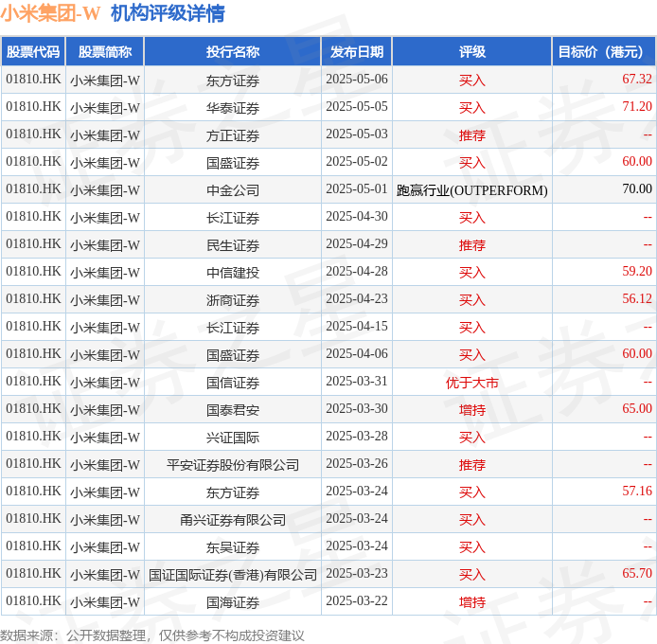Click 浙商证券 broker name
This screenshot has width=657, height=644.
tap(233, 300)
